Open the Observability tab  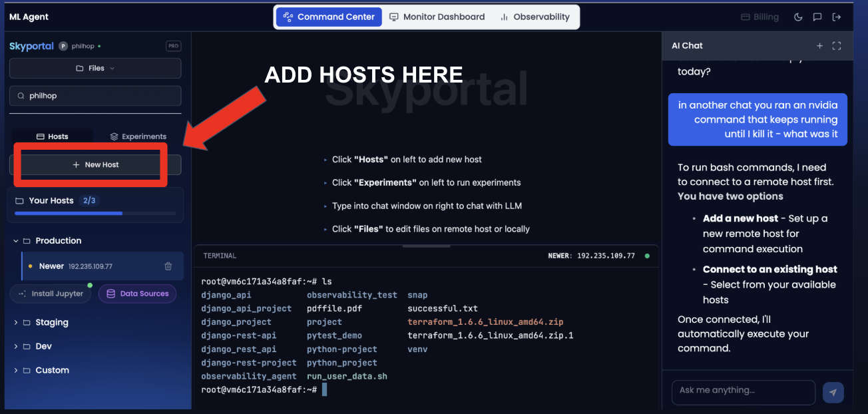(535, 17)
